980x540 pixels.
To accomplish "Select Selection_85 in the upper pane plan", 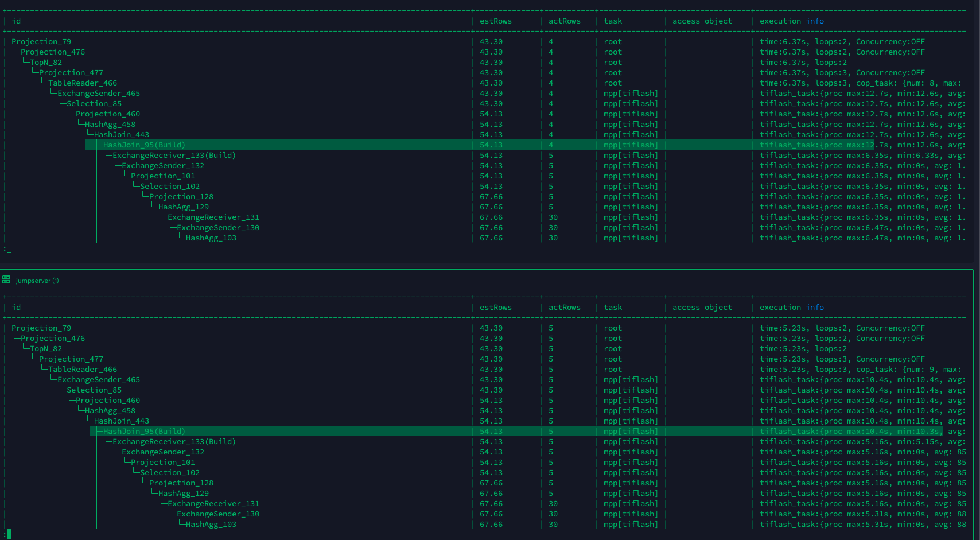I will 94,104.
